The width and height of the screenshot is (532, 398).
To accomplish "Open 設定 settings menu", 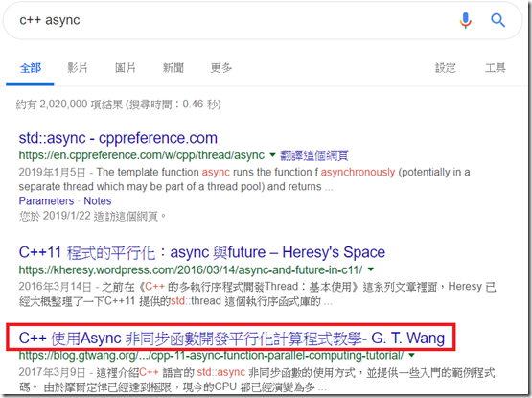I will [x=445, y=68].
